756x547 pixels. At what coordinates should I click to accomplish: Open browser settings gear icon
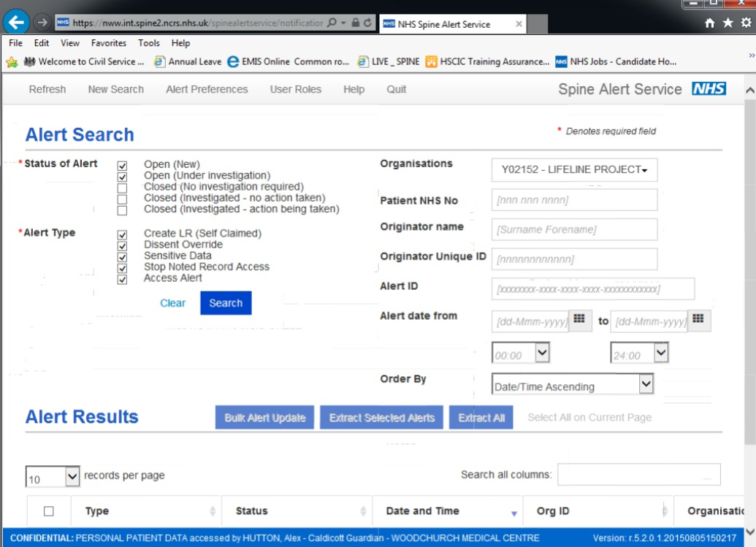click(x=746, y=23)
